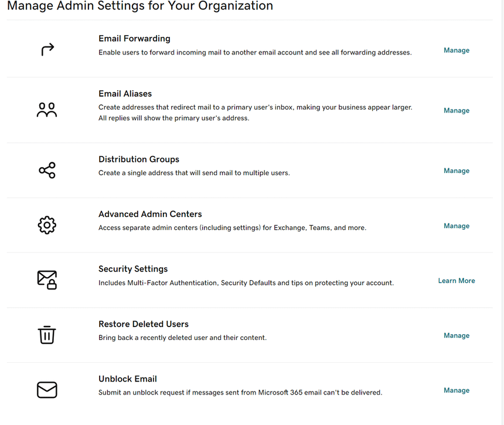Select the Email Forwarding heading
This screenshot has width=504, height=425.
pos(134,39)
